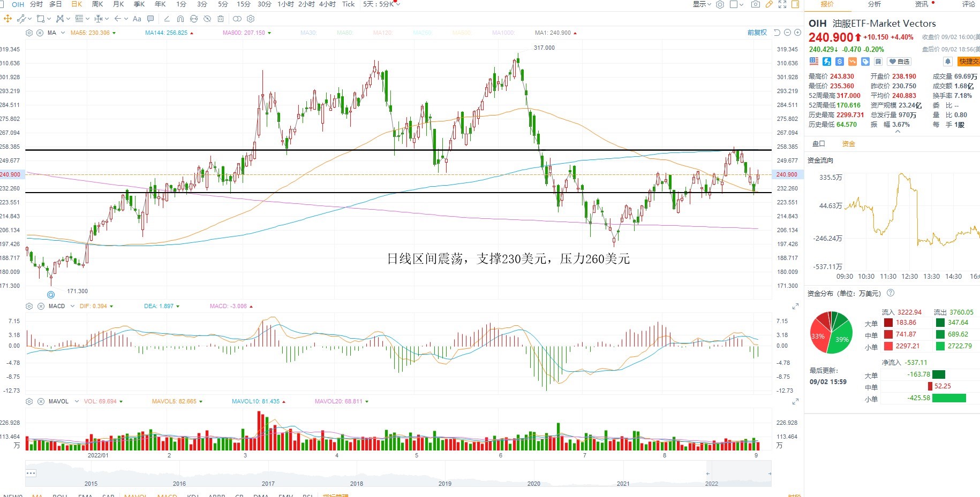
Task: Open the 分析 analysis tab
Action: (875, 4)
